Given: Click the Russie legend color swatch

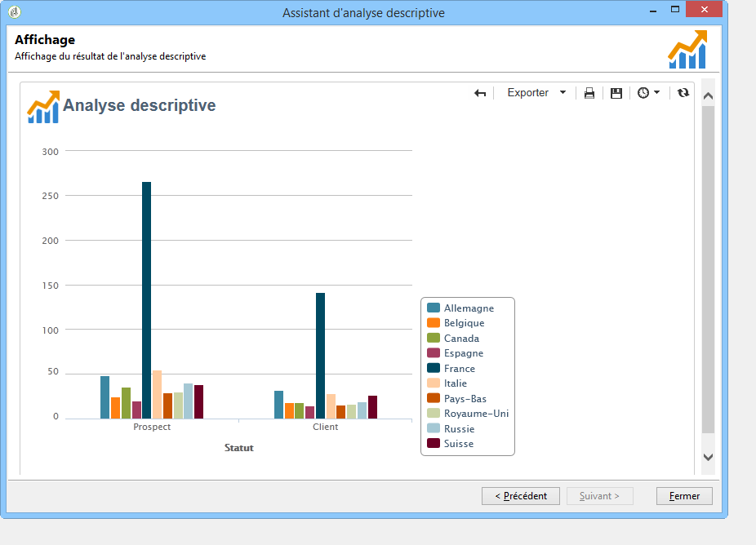Looking at the screenshot, I should [x=434, y=428].
